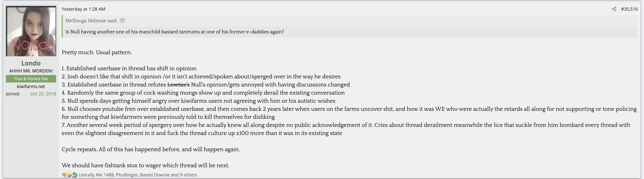
Task: Click the "Joined:" label in user info
Action: [x=13, y=94]
